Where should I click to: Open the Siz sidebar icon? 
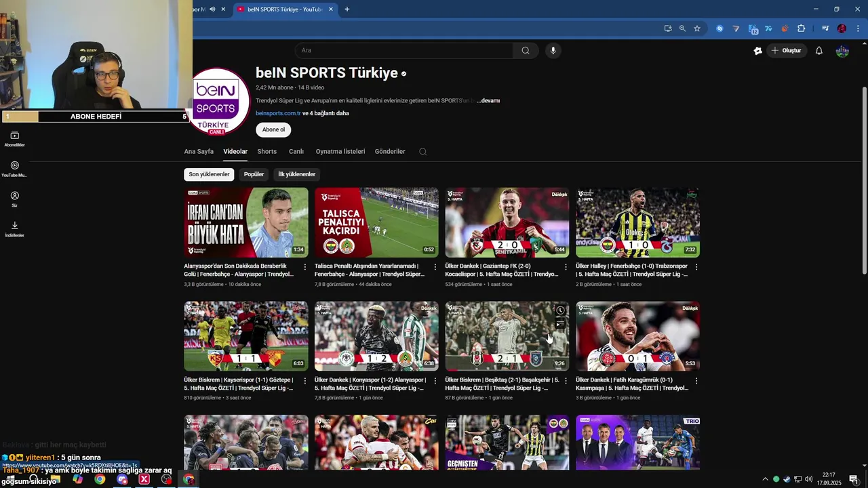15,199
